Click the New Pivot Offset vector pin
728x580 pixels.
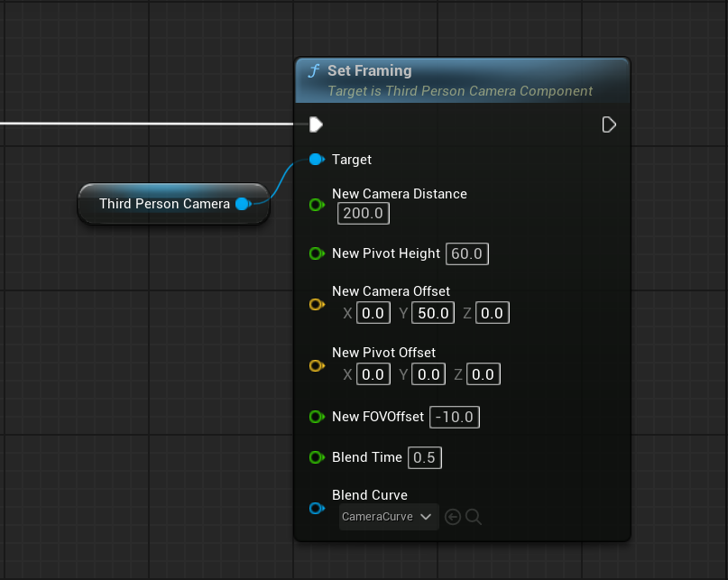[316, 366]
